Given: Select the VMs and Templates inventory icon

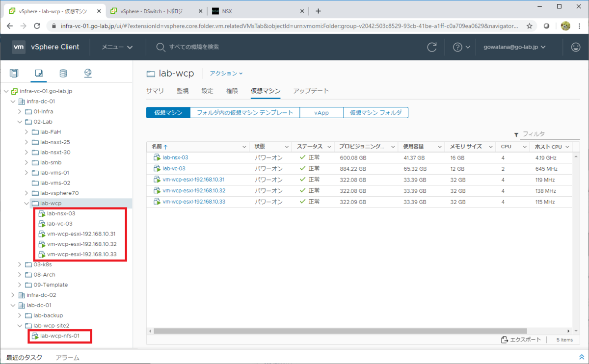Looking at the screenshot, I should tap(39, 74).
